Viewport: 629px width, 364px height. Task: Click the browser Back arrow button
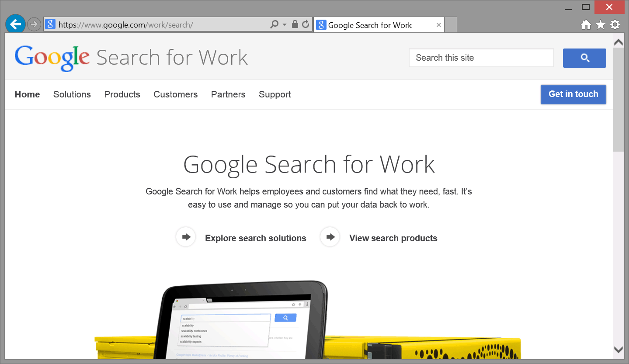pos(15,24)
